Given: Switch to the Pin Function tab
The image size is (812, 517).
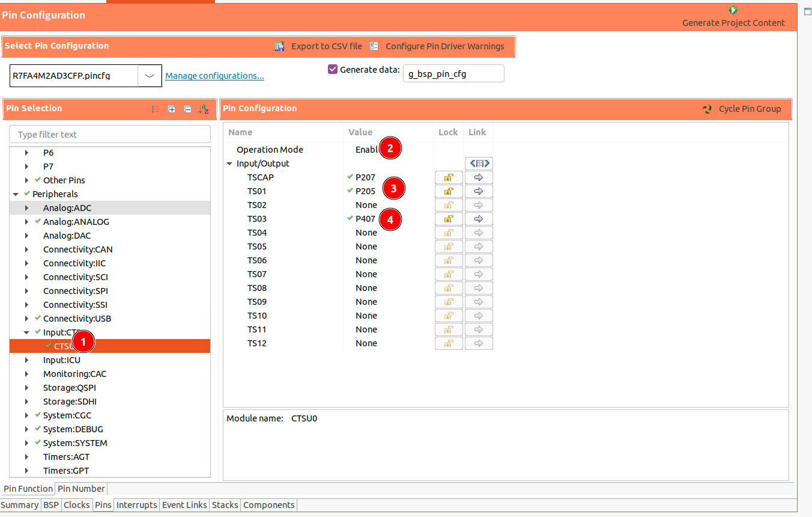Looking at the screenshot, I should [28, 489].
